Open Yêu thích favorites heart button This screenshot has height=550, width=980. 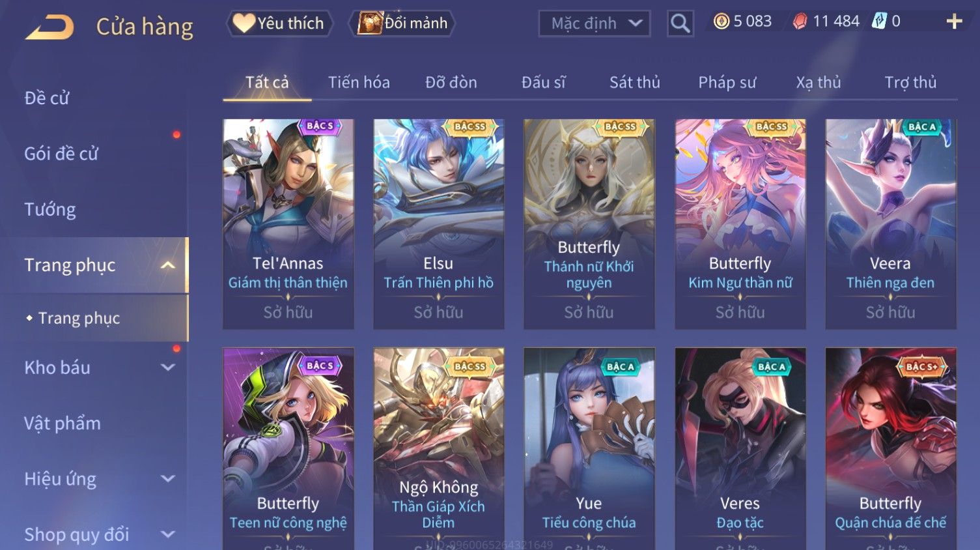[279, 23]
